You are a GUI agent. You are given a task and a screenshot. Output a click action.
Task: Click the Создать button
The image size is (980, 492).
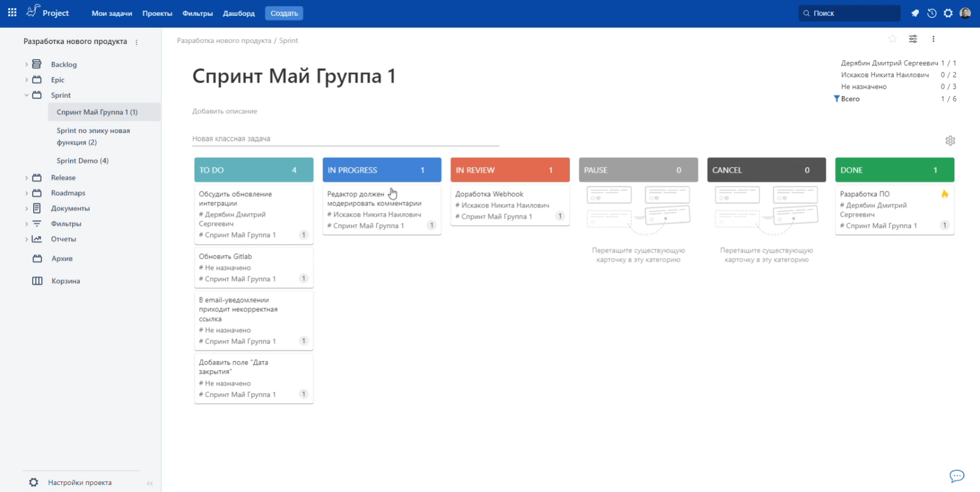click(284, 13)
